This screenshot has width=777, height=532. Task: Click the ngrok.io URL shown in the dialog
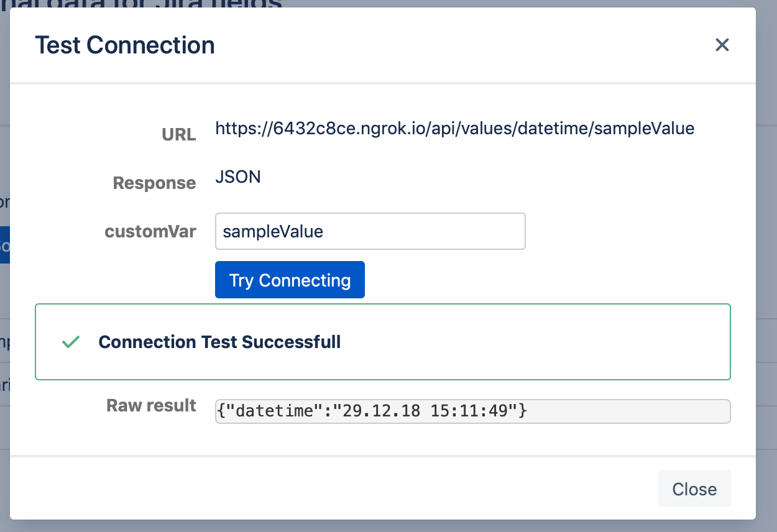(454, 129)
